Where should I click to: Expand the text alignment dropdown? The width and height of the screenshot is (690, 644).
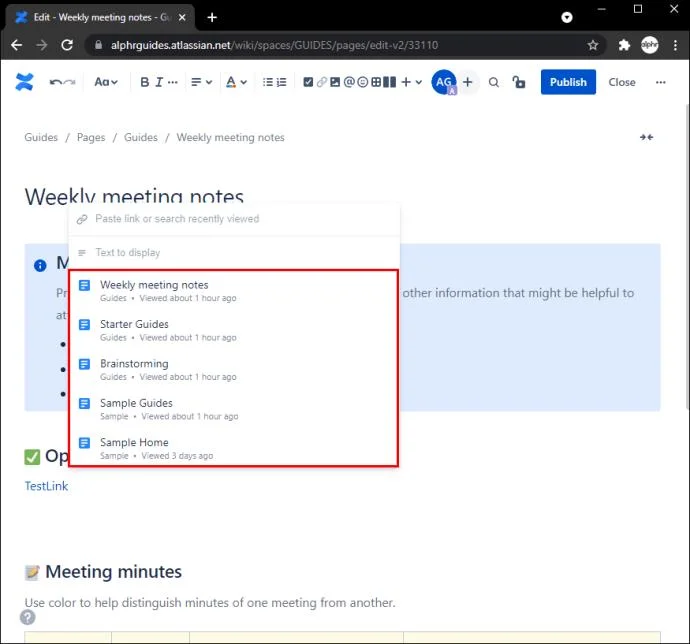coord(202,82)
